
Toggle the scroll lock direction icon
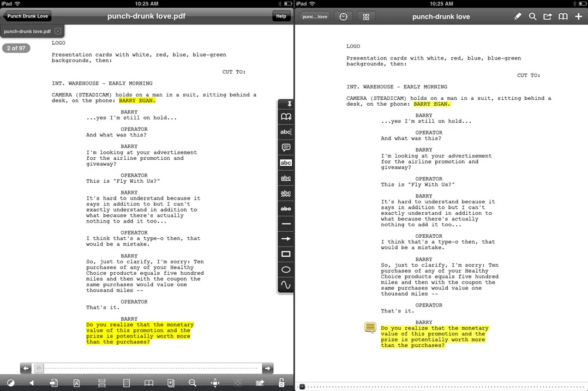[x=215, y=383]
